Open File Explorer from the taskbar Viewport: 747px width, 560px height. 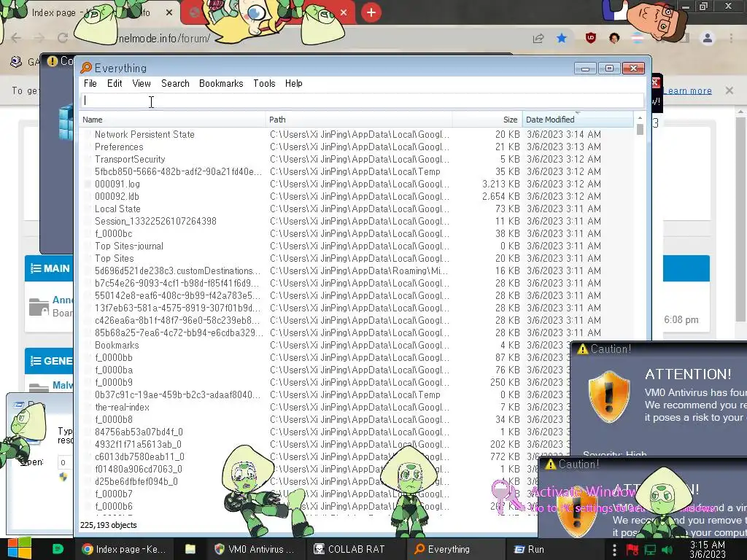pos(190,549)
